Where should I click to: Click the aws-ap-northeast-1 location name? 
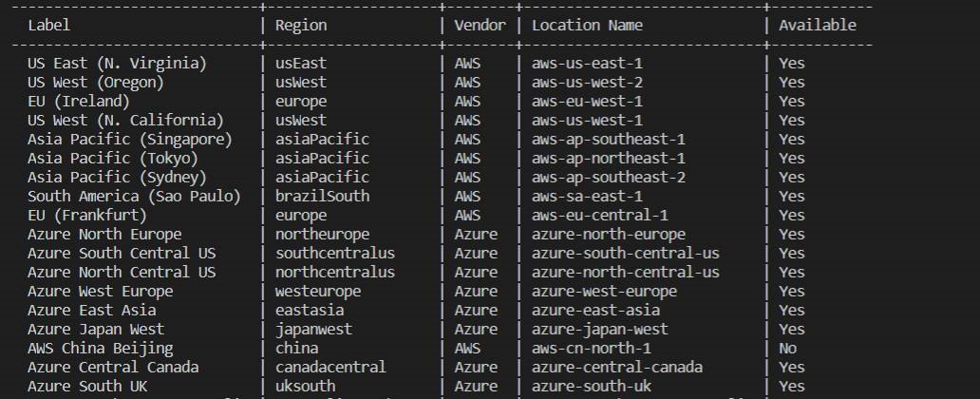pos(608,159)
